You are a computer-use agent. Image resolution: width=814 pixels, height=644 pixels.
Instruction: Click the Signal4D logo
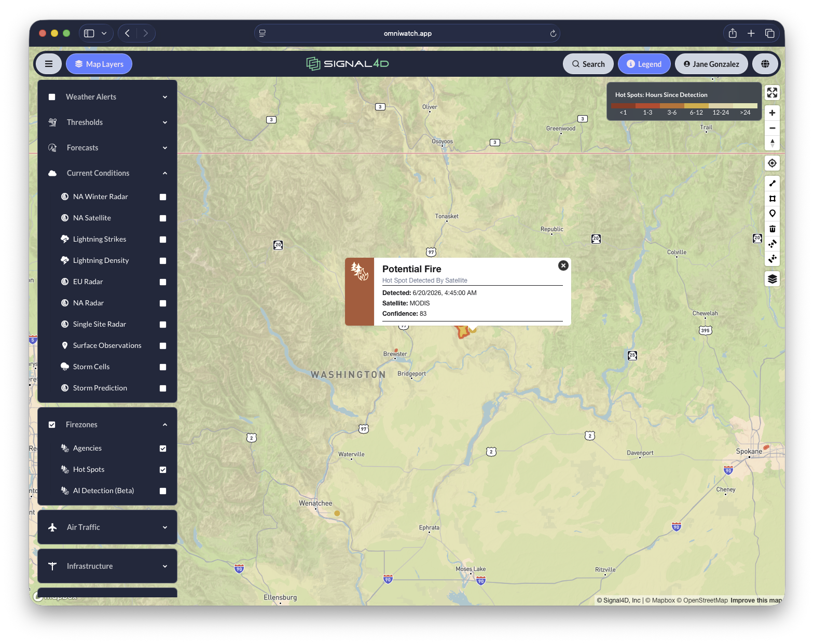click(x=347, y=64)
